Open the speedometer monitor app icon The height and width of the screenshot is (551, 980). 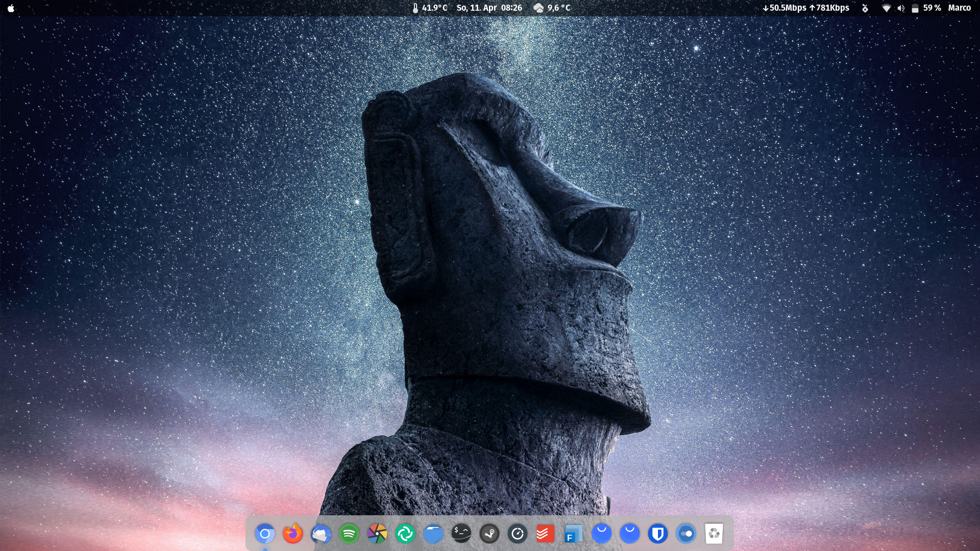pyautogui.click(x=518, y=534)
